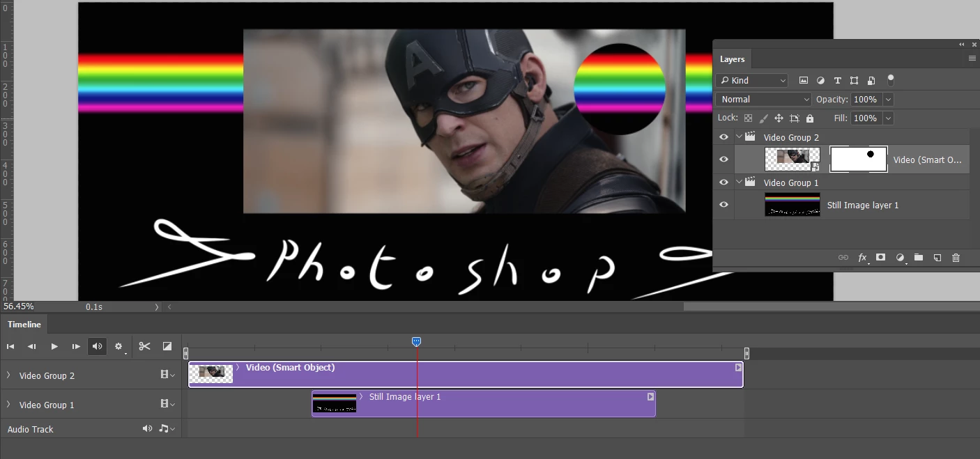This screenshot has width=980, height=459.
Task: Delete layer with trash icon
Action: (x=956, y=258)
